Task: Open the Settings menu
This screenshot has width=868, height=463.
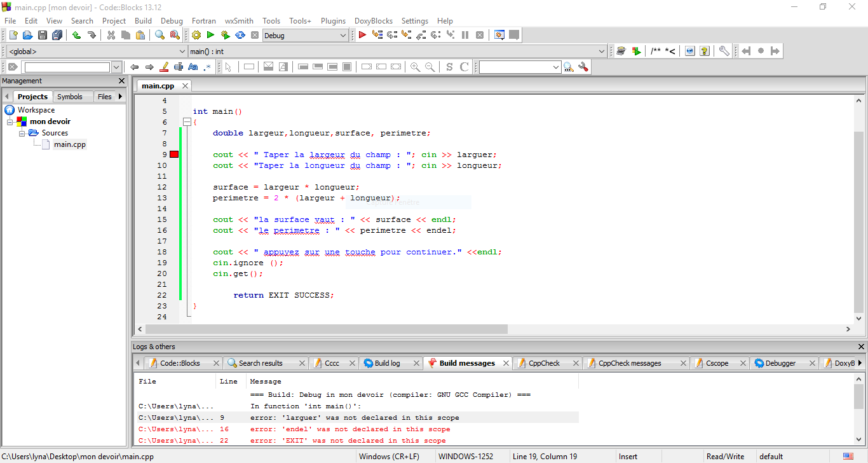Action: (x=415, y=21)
